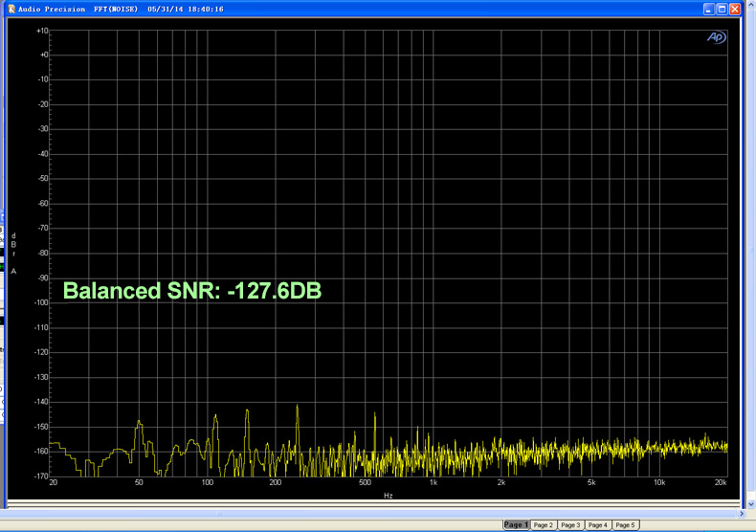Viewport: 756px width, 532px height.
Task: Click the AP logo in graph corner
Action: (716, 37)
